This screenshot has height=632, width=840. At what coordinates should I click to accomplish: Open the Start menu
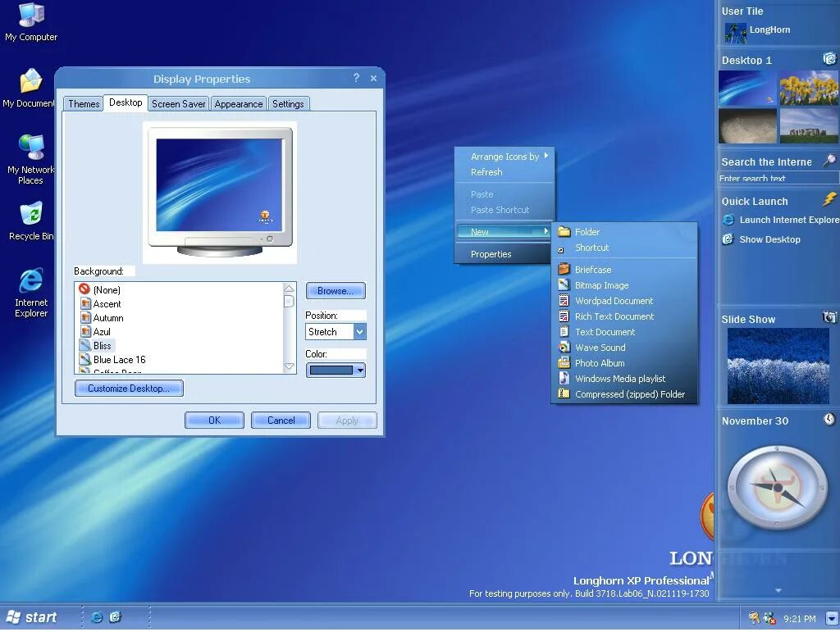32,617
